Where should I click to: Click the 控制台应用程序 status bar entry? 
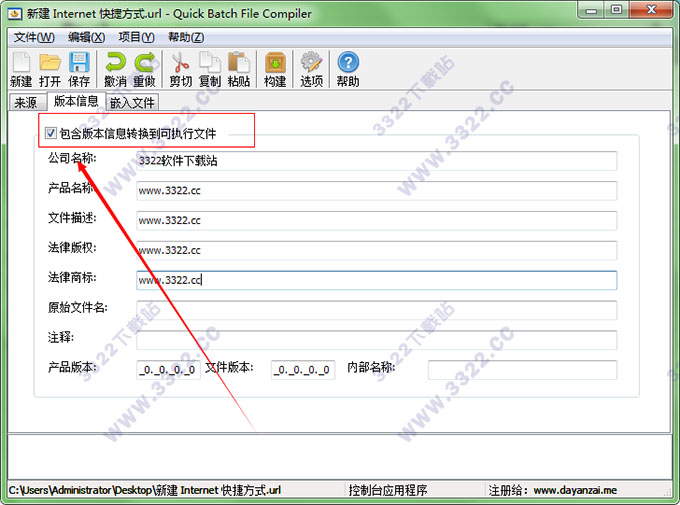[x=388, y=490]
